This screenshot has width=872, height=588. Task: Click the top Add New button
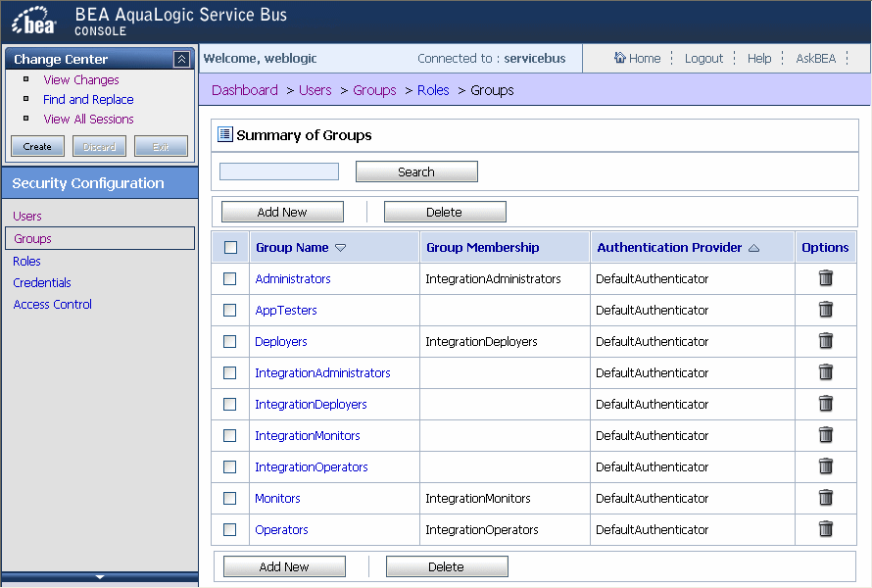click(x=282, y=212)
